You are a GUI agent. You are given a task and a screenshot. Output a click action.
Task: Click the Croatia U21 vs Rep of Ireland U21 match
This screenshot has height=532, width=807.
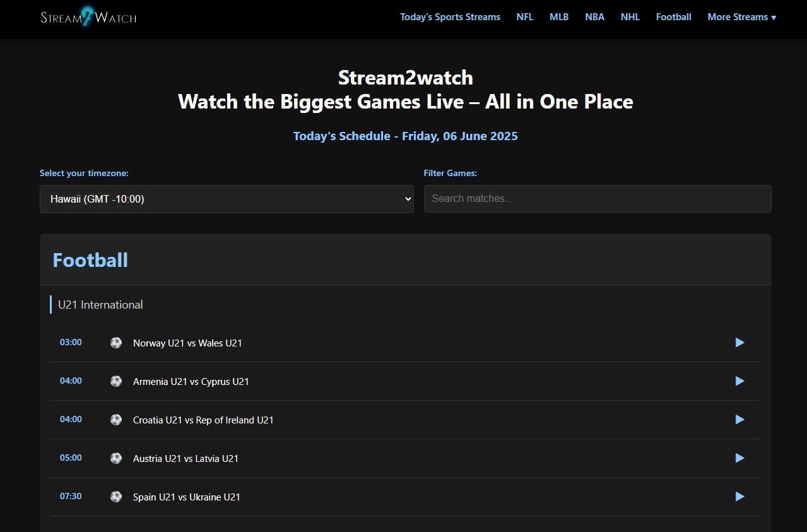click(x=203, y=420)
